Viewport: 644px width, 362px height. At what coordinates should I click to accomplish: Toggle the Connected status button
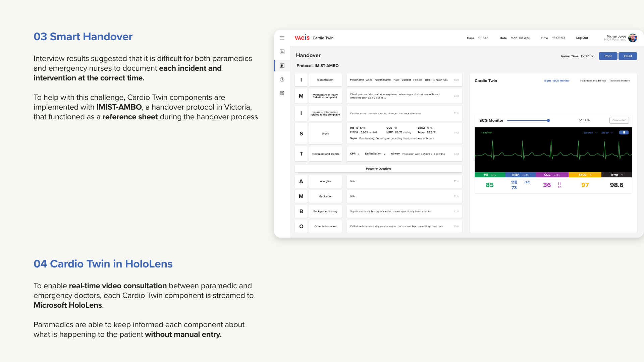pyautogui.click(x=619, y=120)
